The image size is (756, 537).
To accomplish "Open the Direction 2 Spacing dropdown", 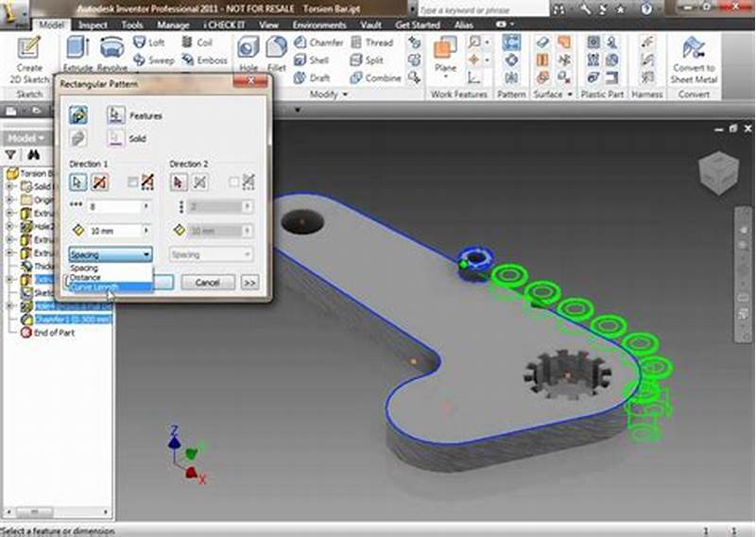I will tap(211, 254).
